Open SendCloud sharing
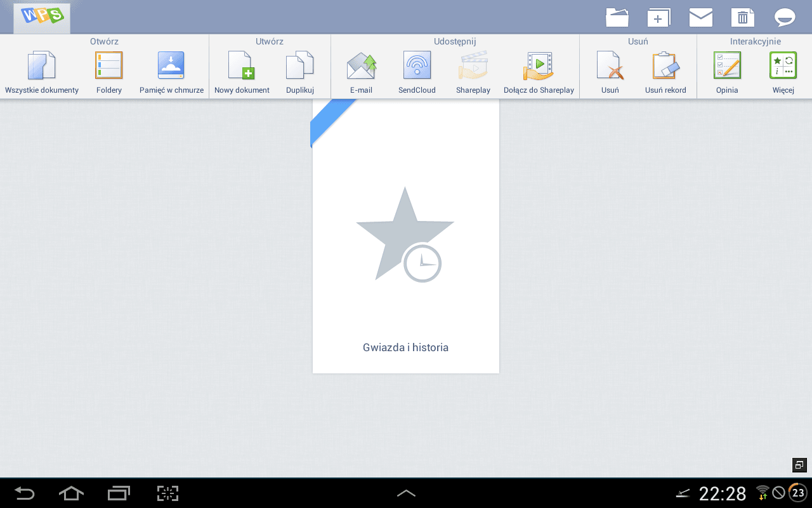812x508 pixels. [417, 73]
